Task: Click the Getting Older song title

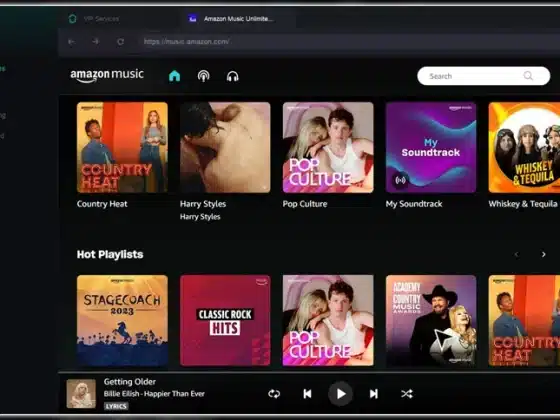Action: 130,382
